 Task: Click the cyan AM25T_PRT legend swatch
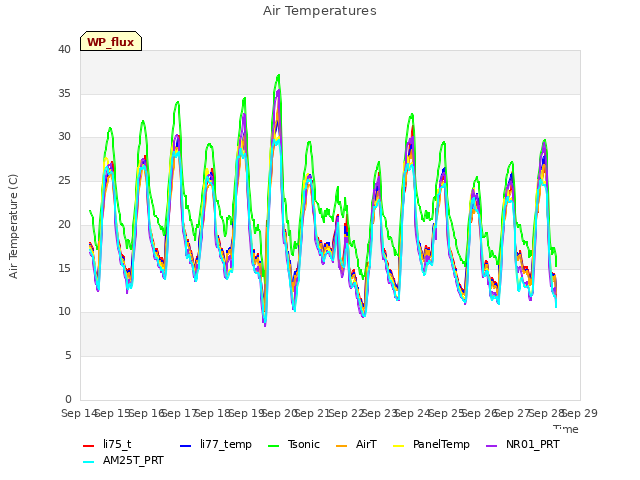(x=89, y=462)
